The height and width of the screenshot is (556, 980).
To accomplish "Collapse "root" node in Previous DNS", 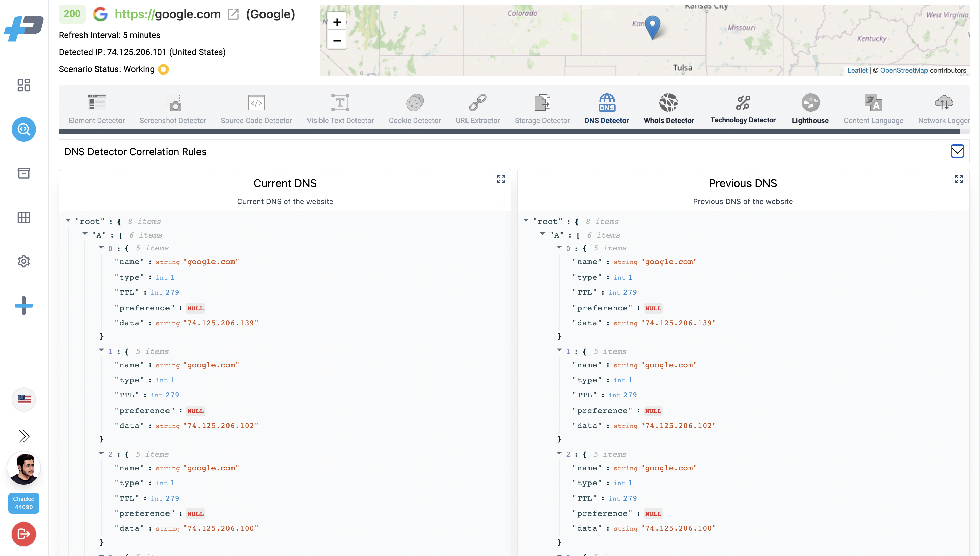I will coord(526,220).
